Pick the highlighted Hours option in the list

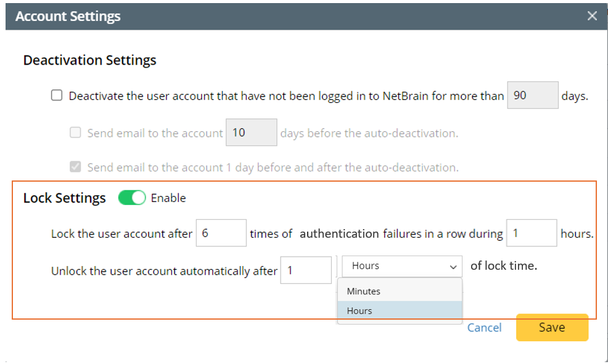click(x=359, y=311)
